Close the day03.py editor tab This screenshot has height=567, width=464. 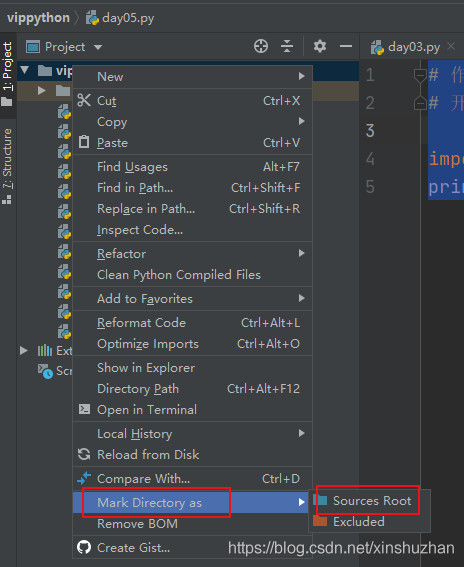point(451,46)
